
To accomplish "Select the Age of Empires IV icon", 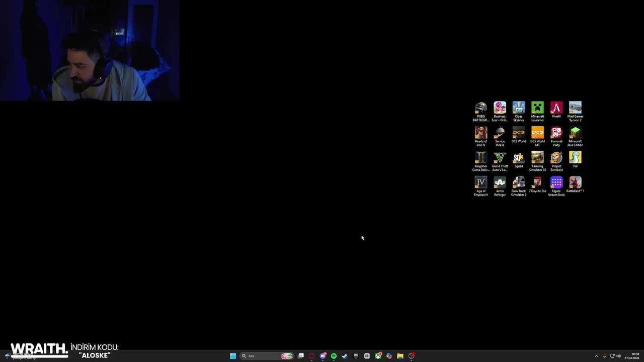I will pyautogui.click(x=481, y=187).
